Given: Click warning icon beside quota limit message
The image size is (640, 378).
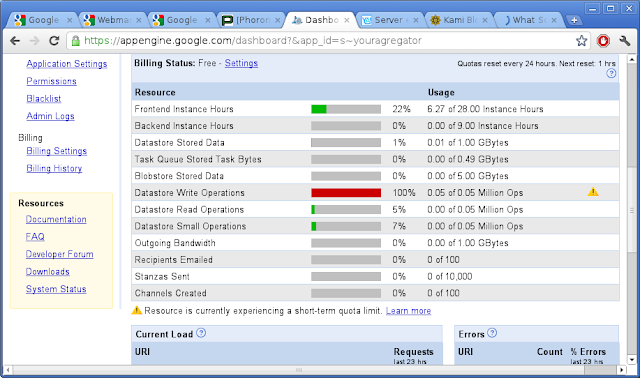Looking at the screenshot, I should click(x=137, y=311).
